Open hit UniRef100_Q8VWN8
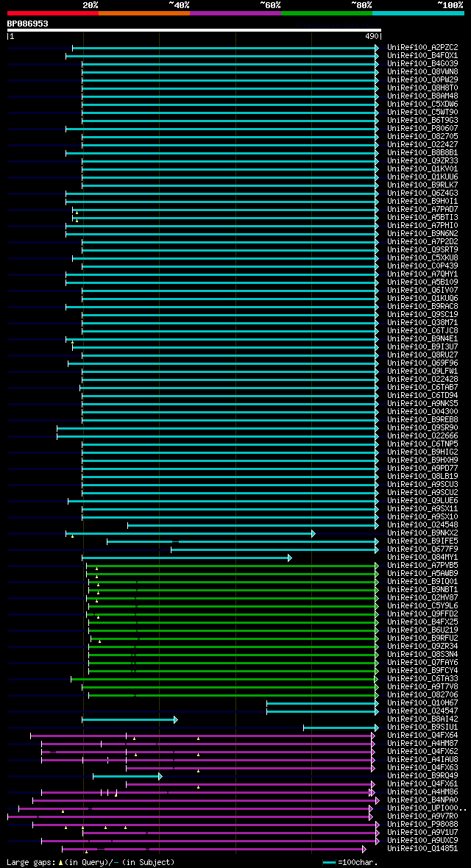The width and height of the screenshot is (471, 868). 422,72
